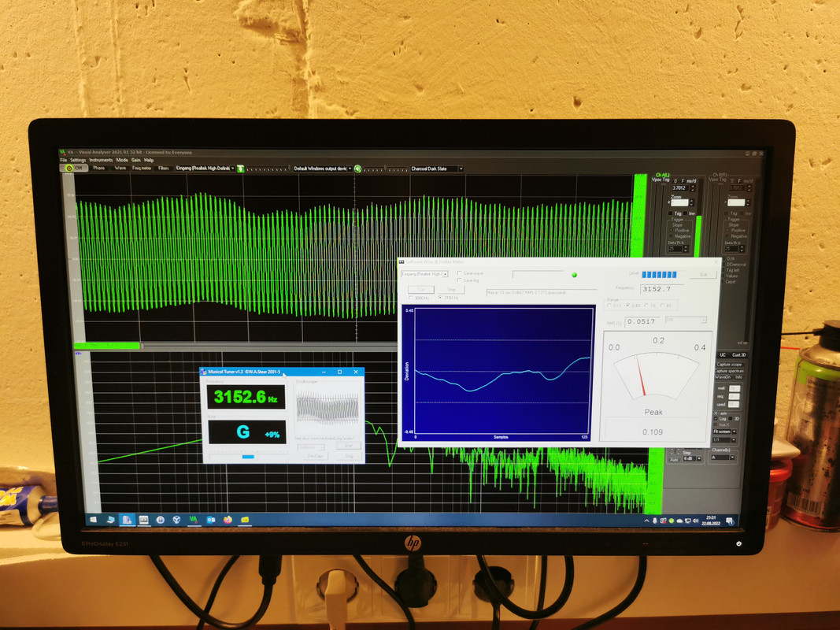Click the Capture spectrum button
The height and width of the screenshot is (630, 840).
point(729,371)
